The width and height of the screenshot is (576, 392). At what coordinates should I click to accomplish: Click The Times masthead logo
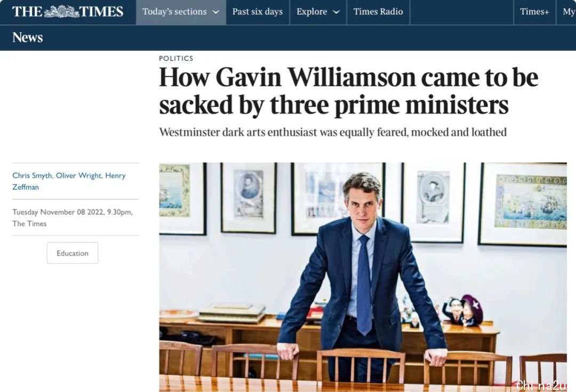(x=68, y=12)
